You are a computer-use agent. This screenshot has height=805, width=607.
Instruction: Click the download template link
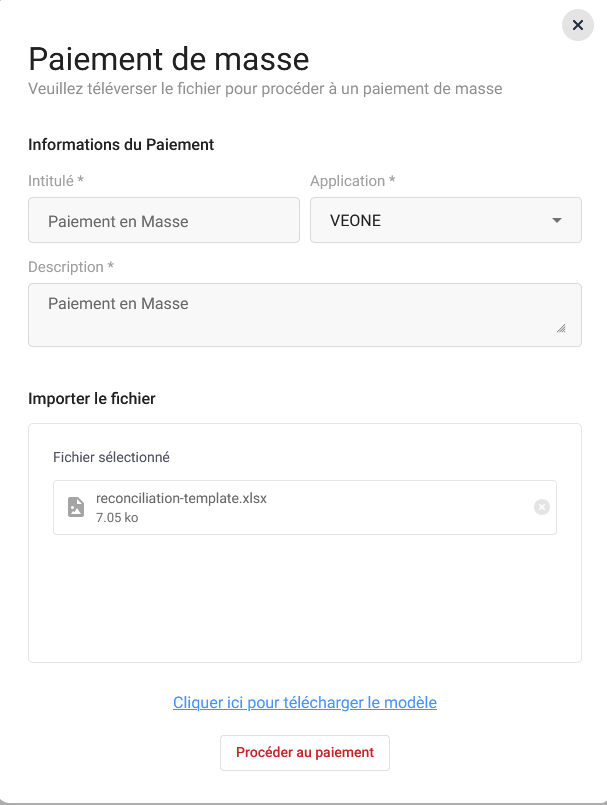[x=305, y=702]
